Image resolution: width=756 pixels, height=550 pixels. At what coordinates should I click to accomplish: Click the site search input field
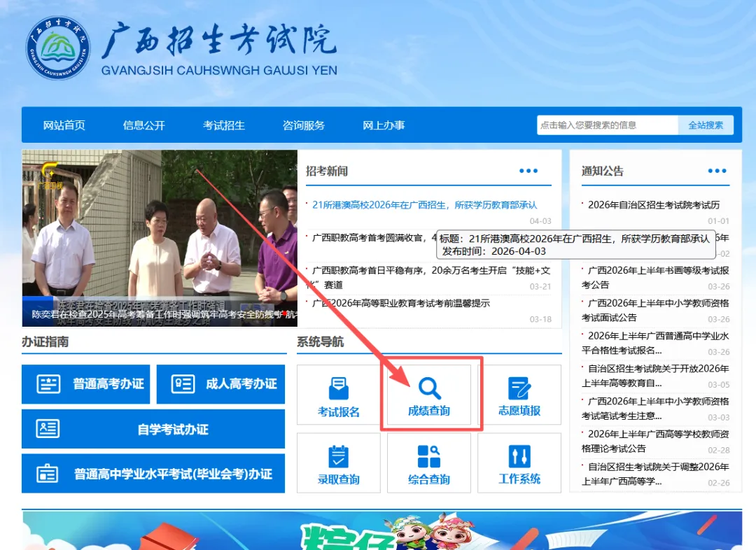(607, 125)
